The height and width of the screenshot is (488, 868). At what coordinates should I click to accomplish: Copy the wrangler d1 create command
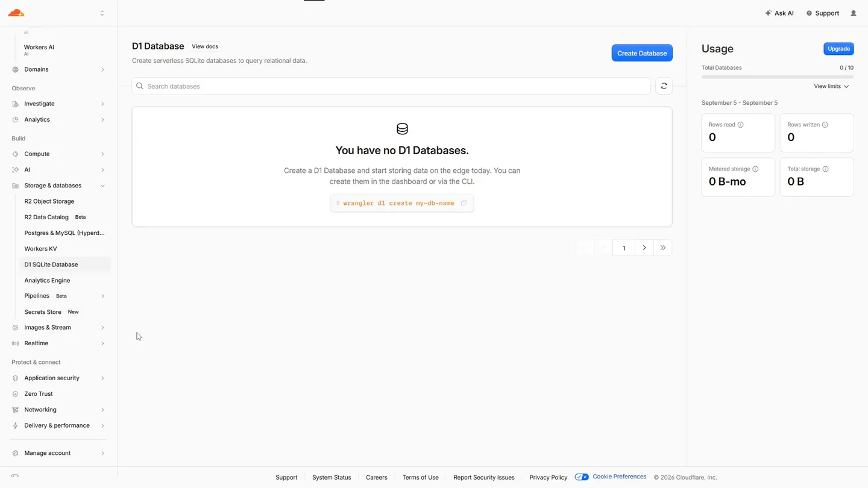click(x=464, y=203)
